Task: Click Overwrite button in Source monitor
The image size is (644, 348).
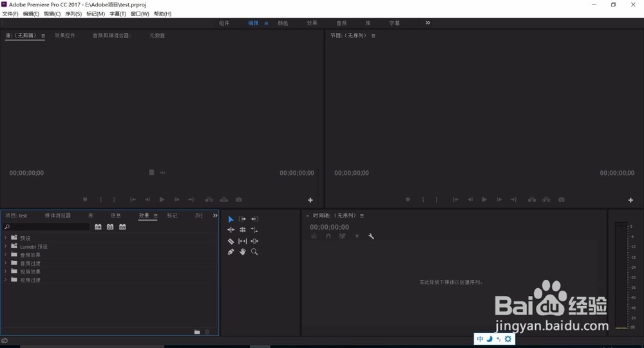Action: (x=224, y=199)
